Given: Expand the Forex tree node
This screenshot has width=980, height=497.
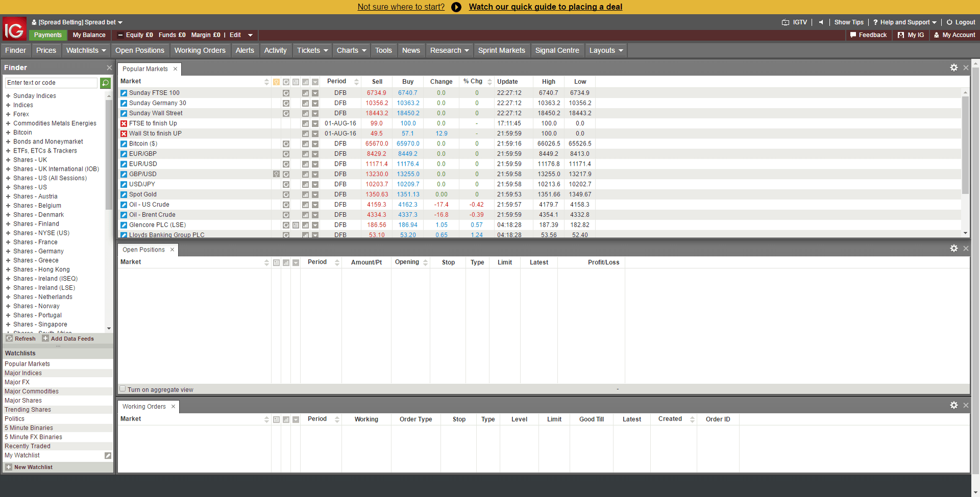Looking at the screenshot, I should coord(8,114).
